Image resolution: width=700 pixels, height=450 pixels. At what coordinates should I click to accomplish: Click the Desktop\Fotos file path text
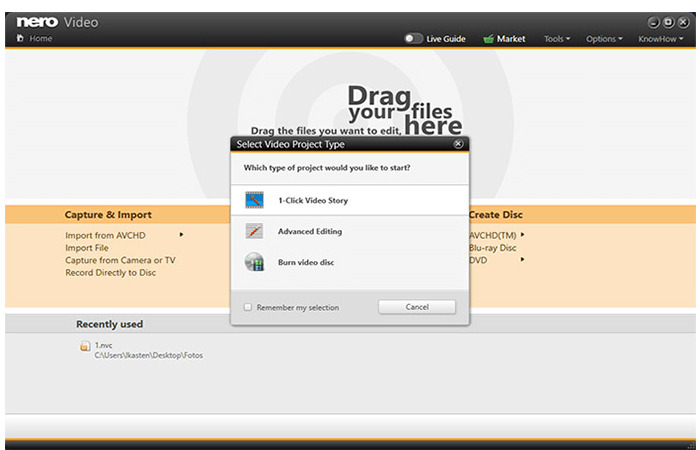(x=148, y=355)
